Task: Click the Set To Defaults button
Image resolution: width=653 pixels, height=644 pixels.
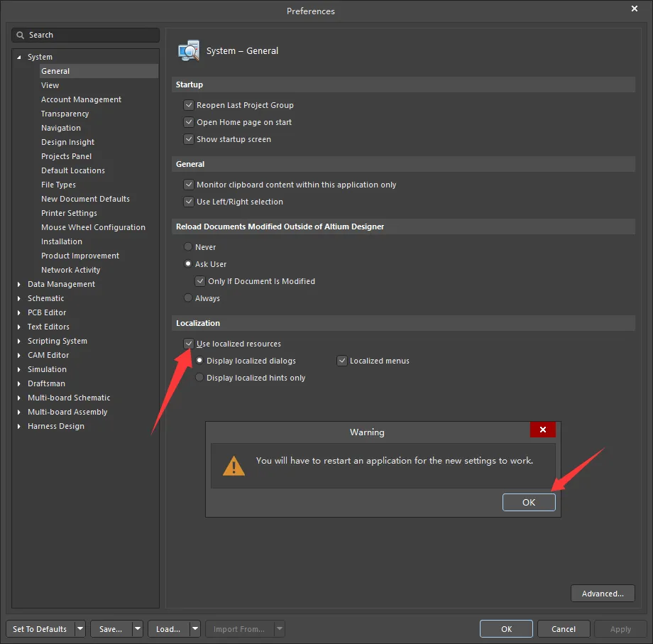Action: coord(40,628)
